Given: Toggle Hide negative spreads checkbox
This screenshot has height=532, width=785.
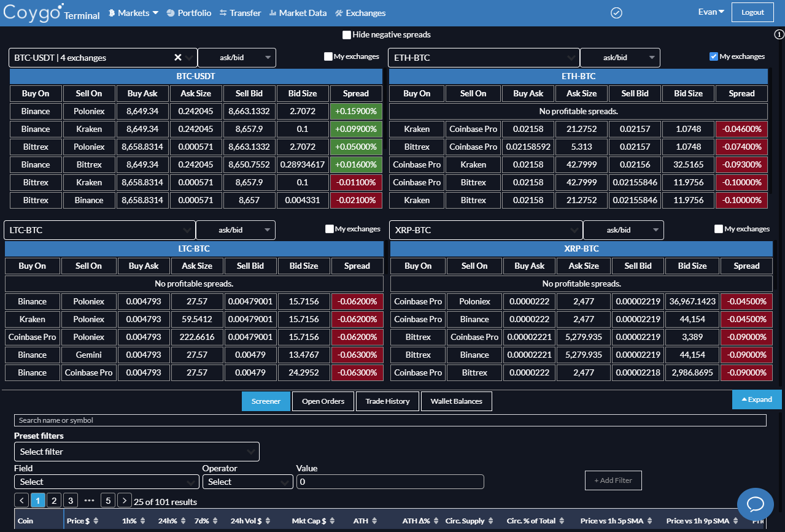Looking at the screenshot, I should pyautogui.click(x=347, y=35).
